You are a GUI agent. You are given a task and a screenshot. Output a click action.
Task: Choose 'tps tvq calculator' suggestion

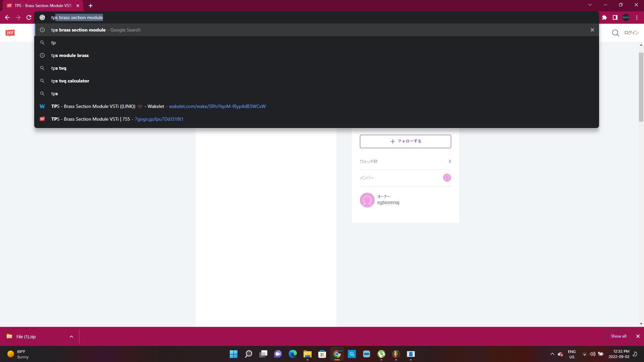70,81
